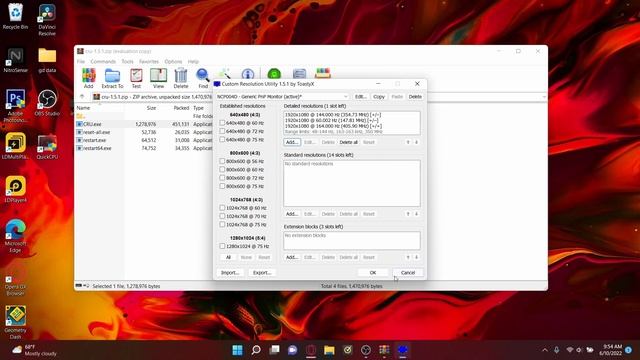This screenshot has height=360, width=640.
Task: Click All under Established resolutions
Action: click(x=228, y=258)
